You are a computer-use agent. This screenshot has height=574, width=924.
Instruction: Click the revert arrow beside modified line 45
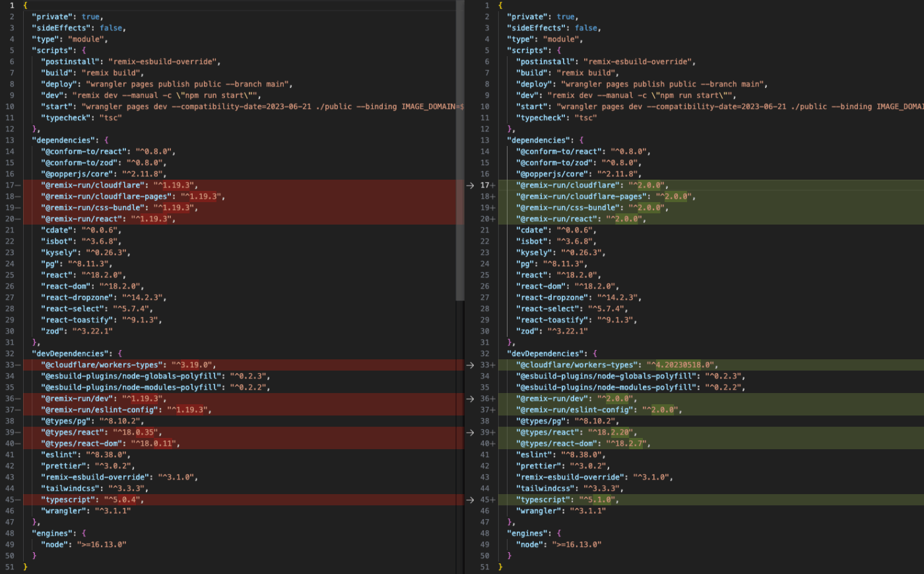click(x=470, y=500)
